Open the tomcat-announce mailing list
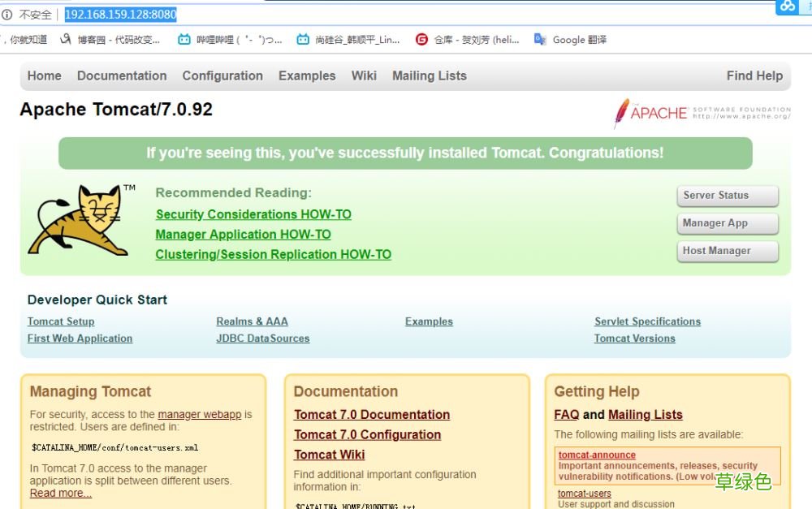Viewport: 812px width, 509px height. click(x=596, y=455)
